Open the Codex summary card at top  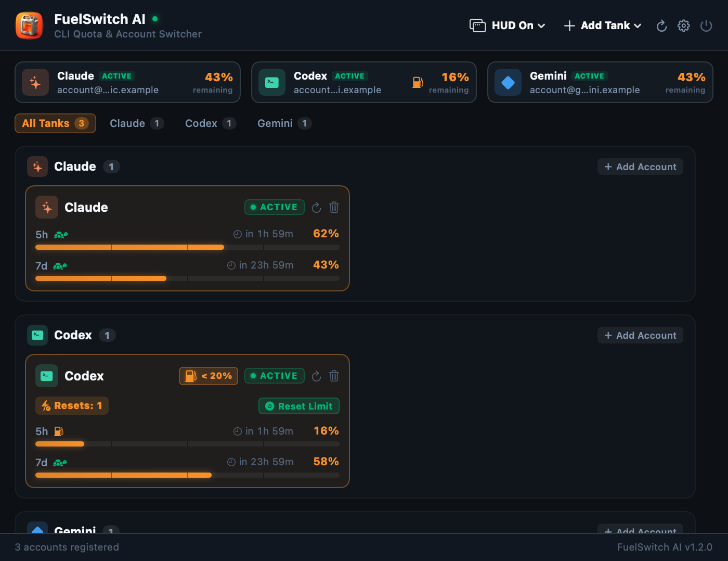click(x=364, y=82)
